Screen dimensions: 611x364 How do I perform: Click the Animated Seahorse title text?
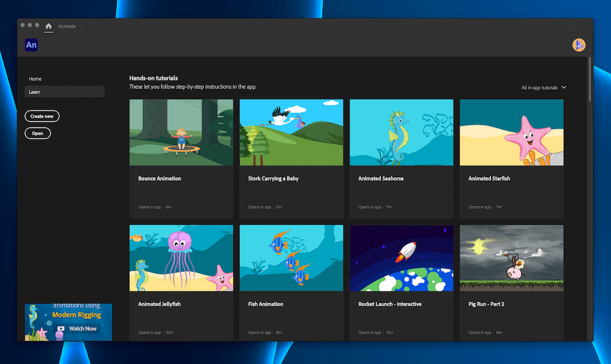pyautogui.click(x=381, y=178)
